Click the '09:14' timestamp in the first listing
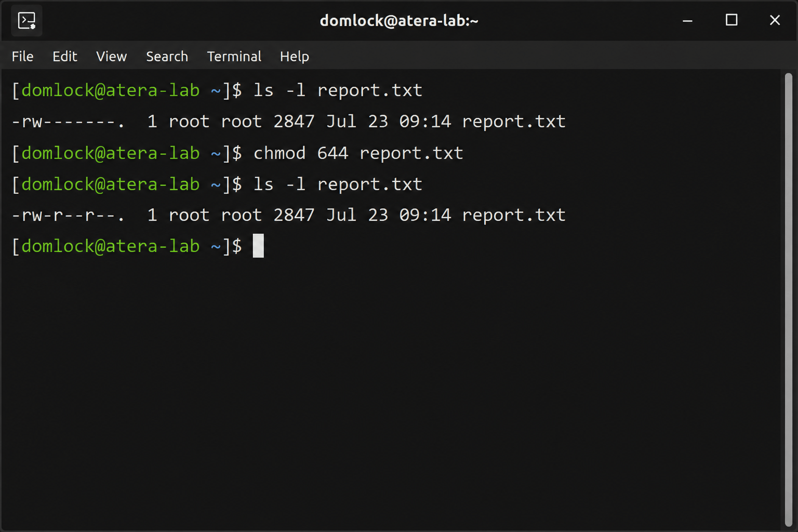The image size is (798, 532). tap(425, 122)
